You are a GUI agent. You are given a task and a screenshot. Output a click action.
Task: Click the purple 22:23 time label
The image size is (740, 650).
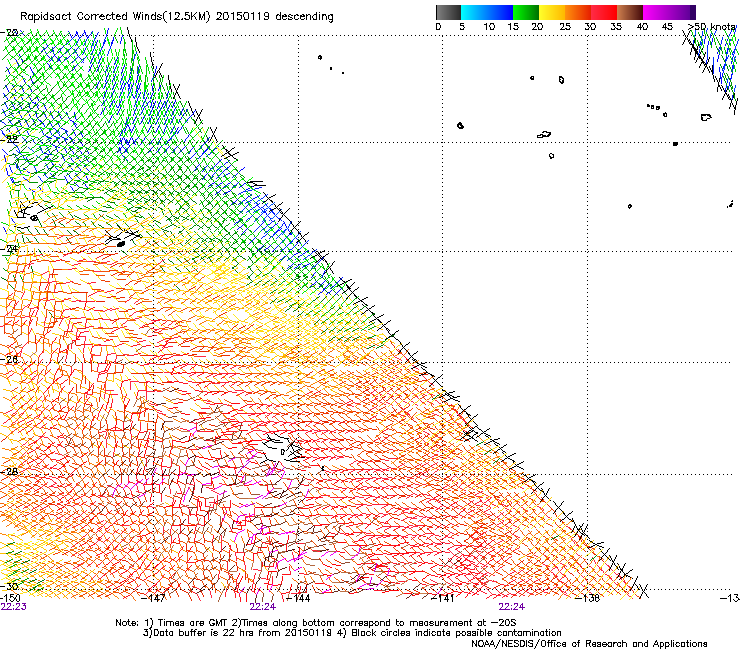pos(14,607)
